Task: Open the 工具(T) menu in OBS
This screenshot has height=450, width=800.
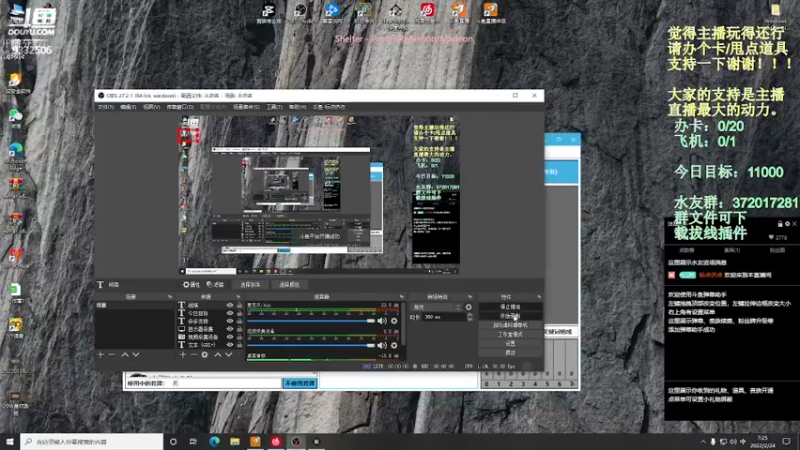Action: click(x=274, y=107)
